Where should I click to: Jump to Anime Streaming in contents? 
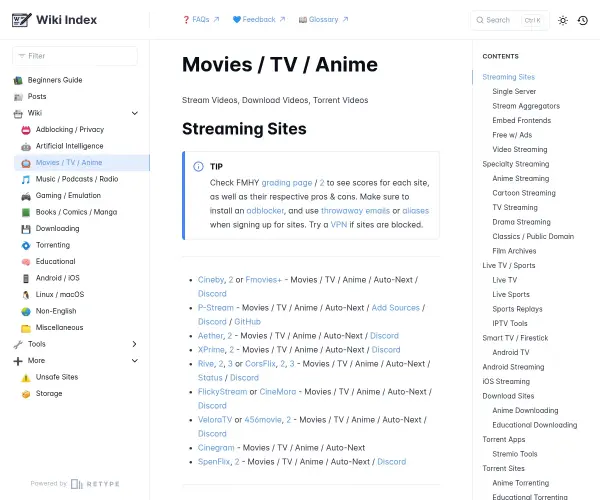click(521, 178)
